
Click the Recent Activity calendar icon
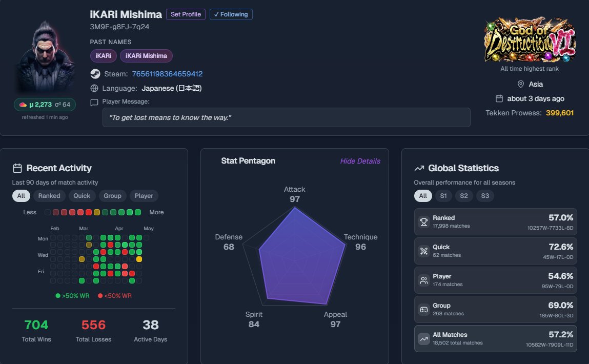17,168
